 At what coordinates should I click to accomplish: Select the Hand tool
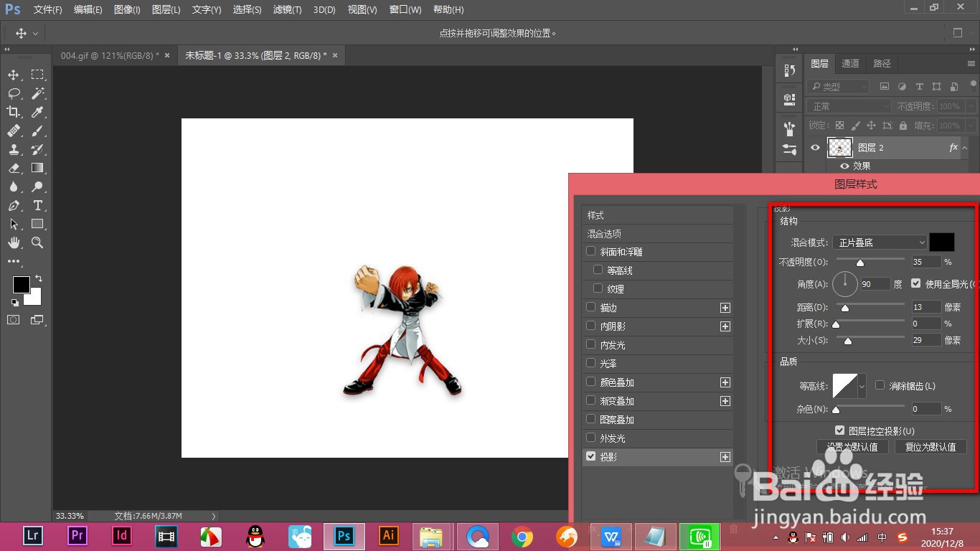14,242
